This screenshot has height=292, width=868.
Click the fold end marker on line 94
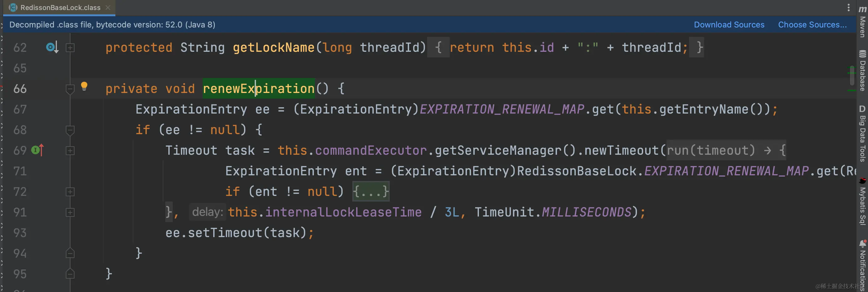point(70,253)
